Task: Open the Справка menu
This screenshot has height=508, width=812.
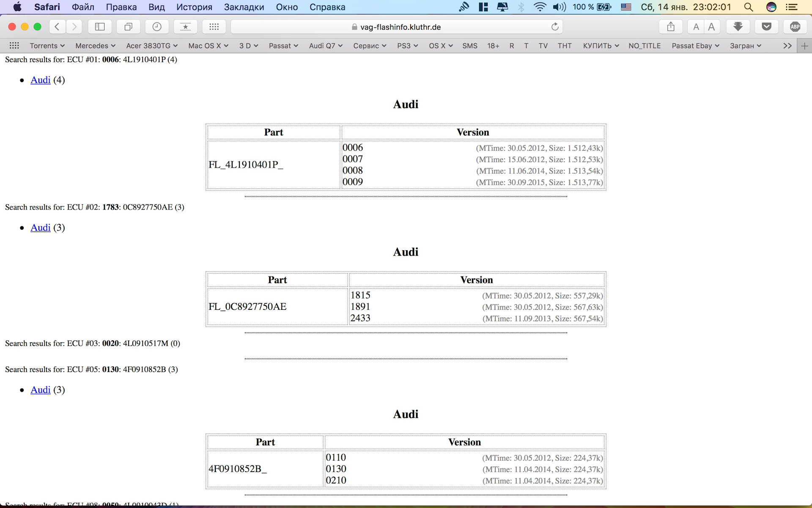Action: tap(327, 7)
